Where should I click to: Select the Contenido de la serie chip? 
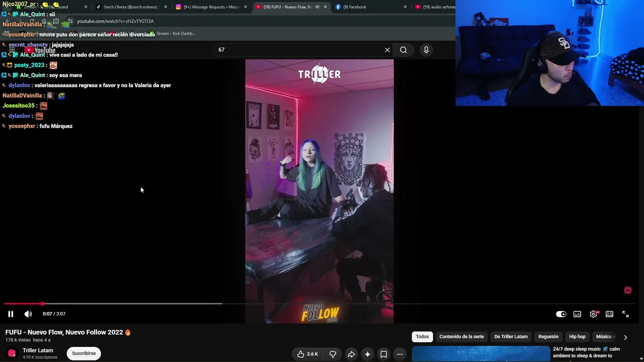point(461,336)
